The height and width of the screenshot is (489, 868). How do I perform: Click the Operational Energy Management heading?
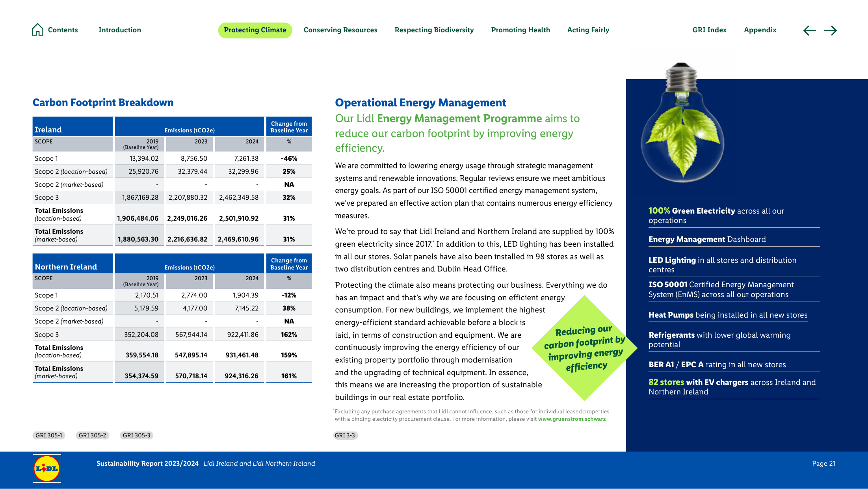[x=420, y=102]
